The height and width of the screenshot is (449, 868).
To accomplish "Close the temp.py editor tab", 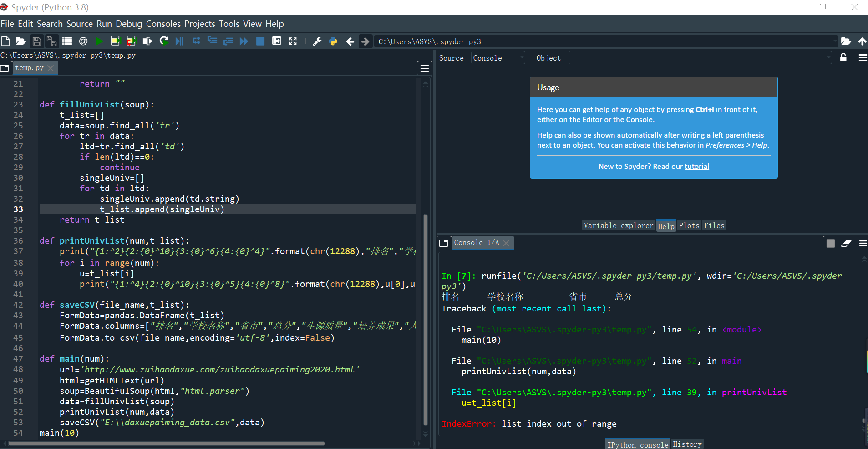I will pyautogui.click(x=51, y=68).
